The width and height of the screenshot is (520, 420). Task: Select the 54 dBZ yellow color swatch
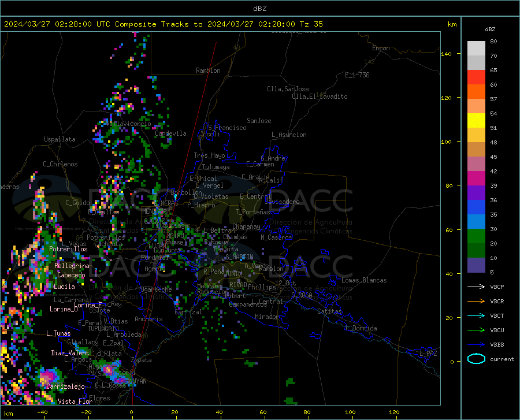pos(476,121)
